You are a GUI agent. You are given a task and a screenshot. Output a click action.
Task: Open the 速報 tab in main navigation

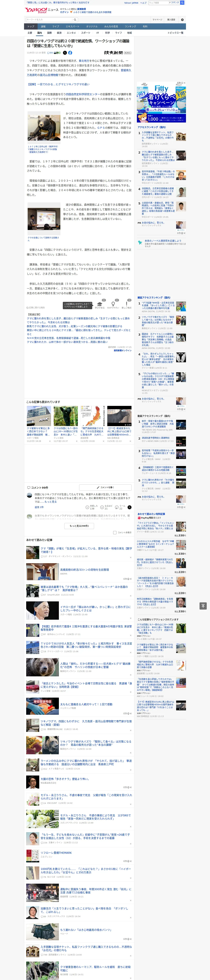click(43, 26)
